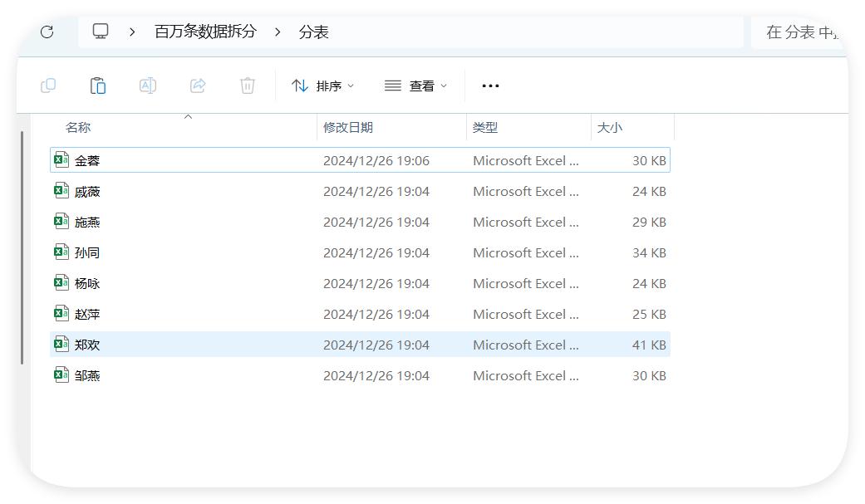Click the Delete trash can icon
The width and height of the screenshot is (865, 504).
click(x=247, y=86)
